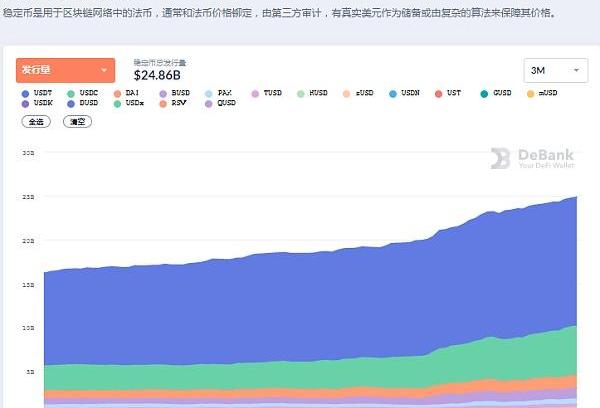Open the 3M time range dropdown
600x408 pixels.
(x=556, y=70)
